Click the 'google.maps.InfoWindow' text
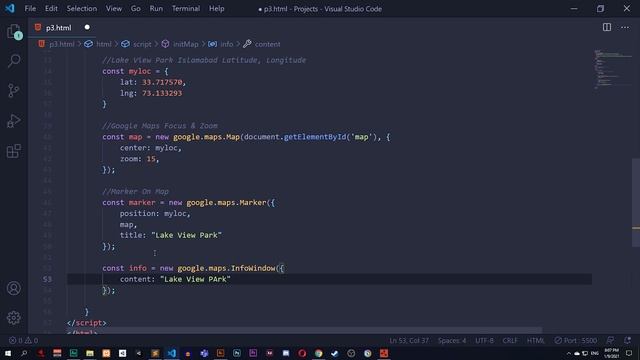640x360 pixels. pos(227,268)
